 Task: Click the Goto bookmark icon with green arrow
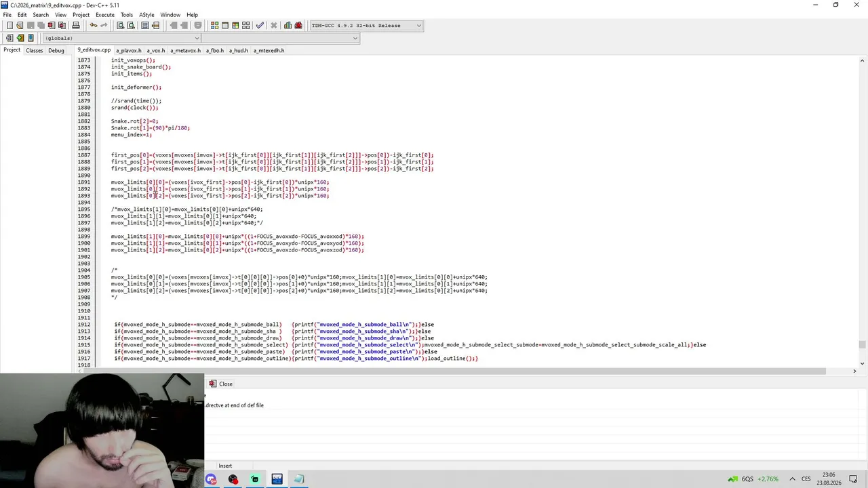(x=20, y=38)
